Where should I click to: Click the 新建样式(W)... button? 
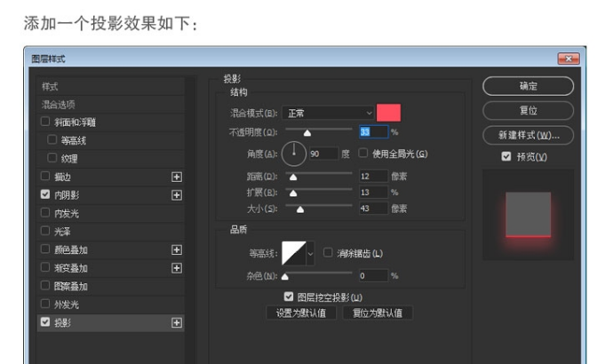(x=528, y=136)
